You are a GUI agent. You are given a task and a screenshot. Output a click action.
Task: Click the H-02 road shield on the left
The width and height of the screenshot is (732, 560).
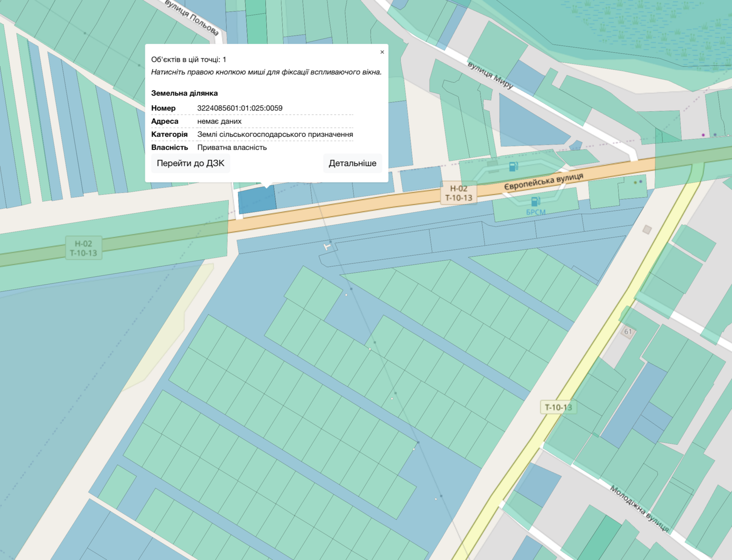pyautogui.click(x=83, y=248)
